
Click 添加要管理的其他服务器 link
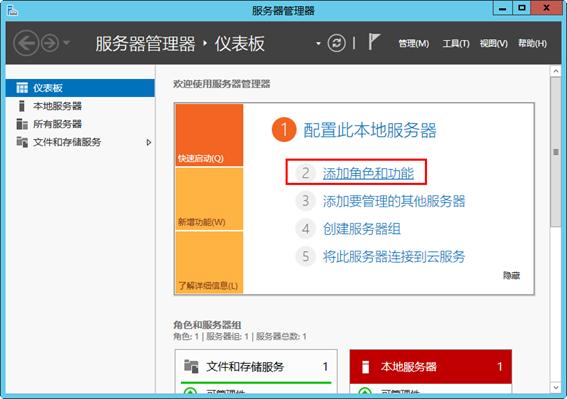pyautogui.click(x=394, y=201)
